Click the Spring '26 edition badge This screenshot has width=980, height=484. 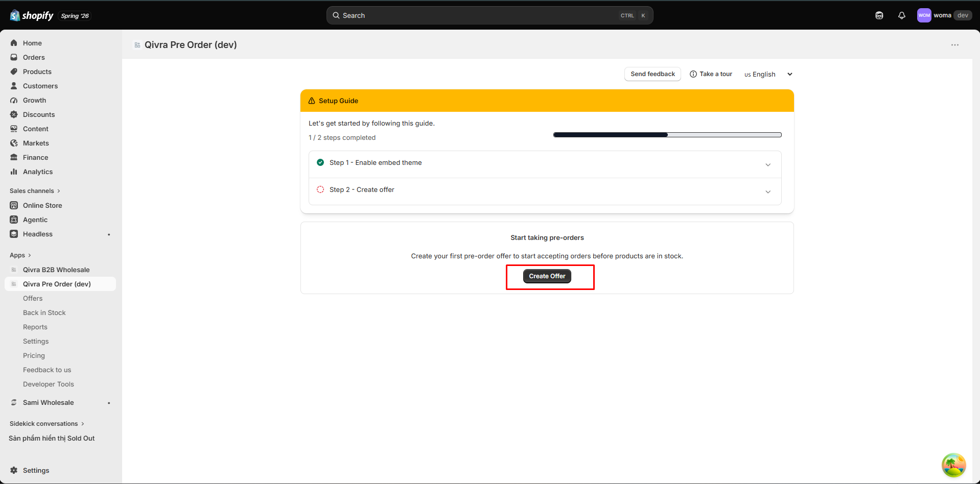click(x=75, y=16)
